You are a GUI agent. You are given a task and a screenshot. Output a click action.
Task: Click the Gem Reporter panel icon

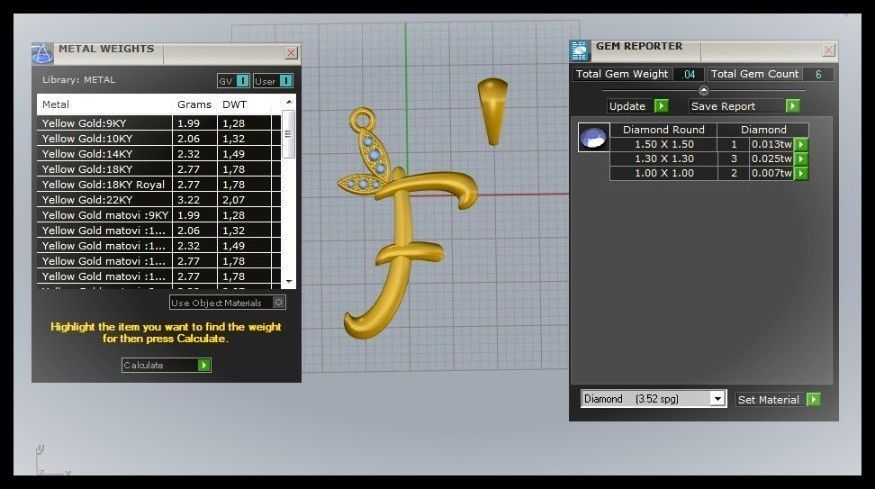coord(580,51)
